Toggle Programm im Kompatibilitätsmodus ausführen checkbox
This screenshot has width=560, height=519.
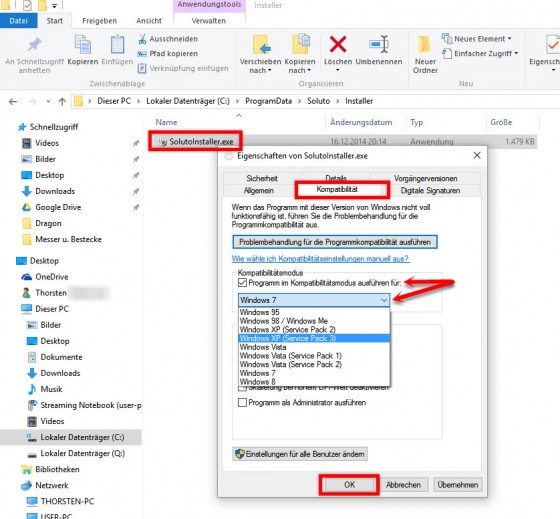[x=242, y=283]
